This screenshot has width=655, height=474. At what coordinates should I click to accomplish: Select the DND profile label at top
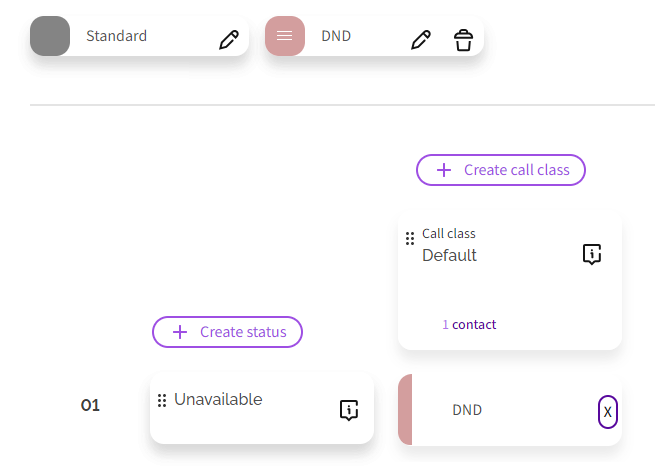336,37
